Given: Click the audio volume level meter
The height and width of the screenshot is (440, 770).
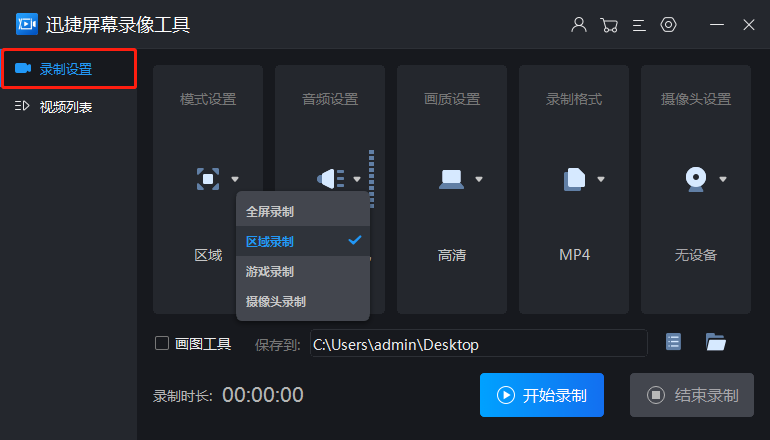Looking at the screenshot, I should (371, 179).
